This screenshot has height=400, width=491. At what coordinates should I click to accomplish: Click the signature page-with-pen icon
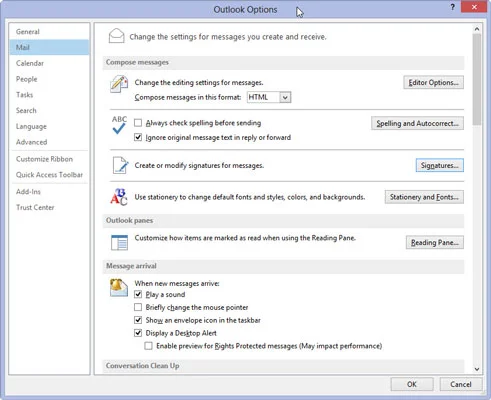point(120,165)
